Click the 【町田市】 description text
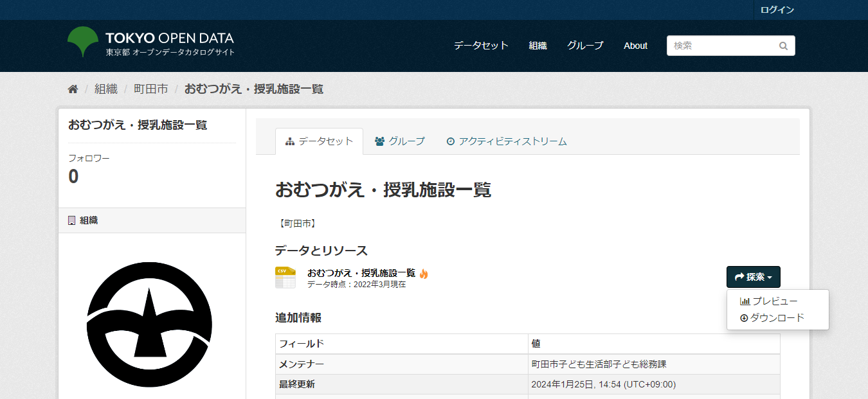This screenshot has width=868, height=399. (x=297, y=224)
